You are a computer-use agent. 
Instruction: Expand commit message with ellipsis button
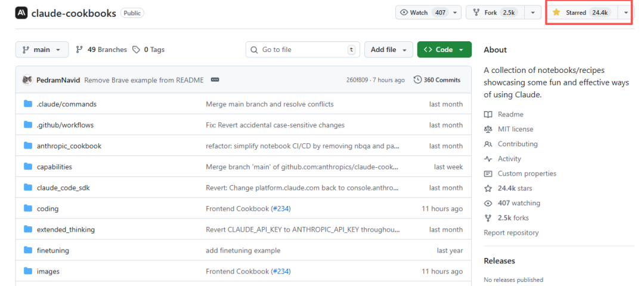coord(215,80)
